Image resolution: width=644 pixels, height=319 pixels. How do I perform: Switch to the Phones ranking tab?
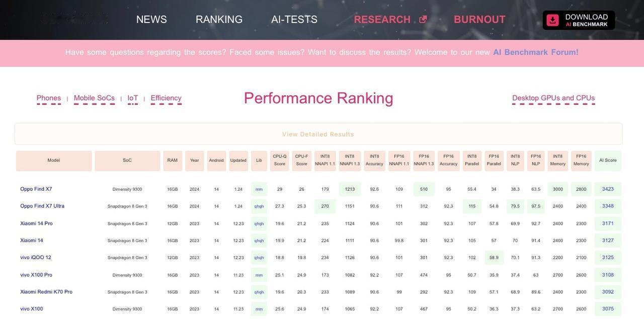49,98
